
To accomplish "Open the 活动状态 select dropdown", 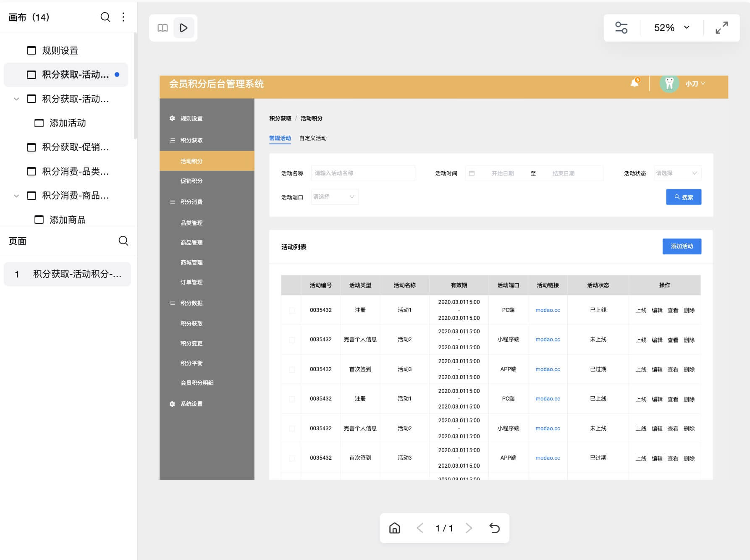I will point(677,173).
